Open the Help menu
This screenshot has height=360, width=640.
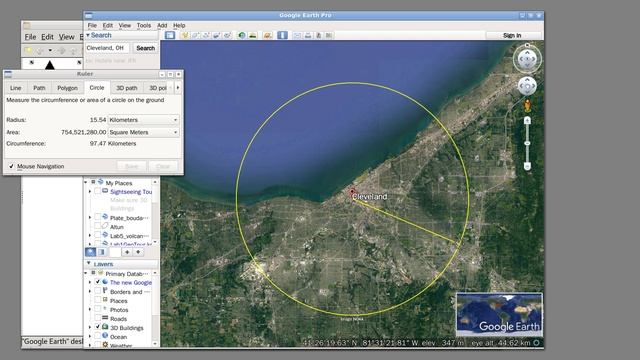tap(179, 25)
